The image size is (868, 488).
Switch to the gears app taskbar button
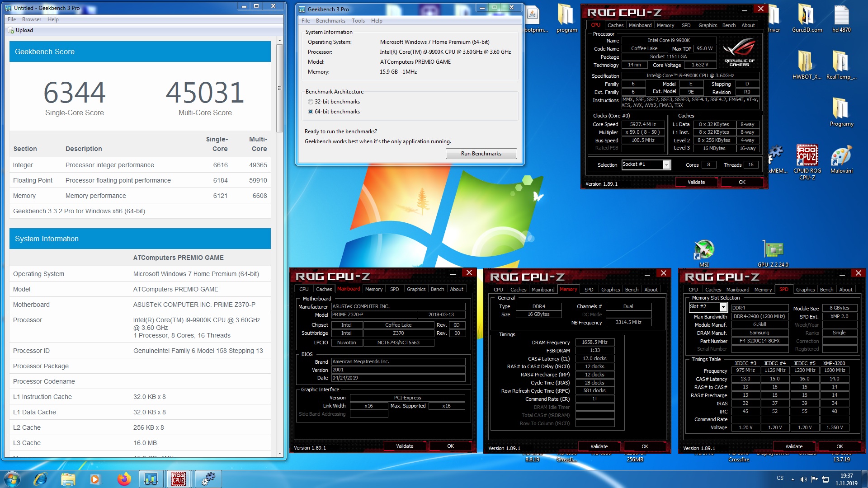[208, 479]
